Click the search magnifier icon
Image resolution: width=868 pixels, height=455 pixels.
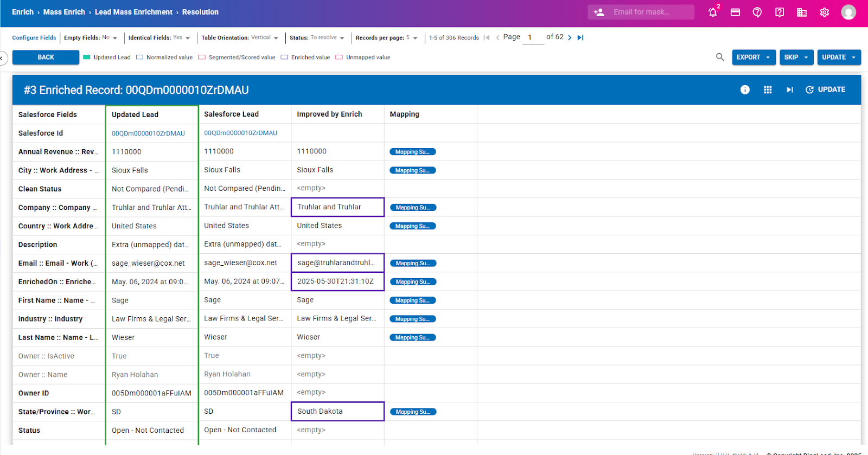[x=720, y=57]
